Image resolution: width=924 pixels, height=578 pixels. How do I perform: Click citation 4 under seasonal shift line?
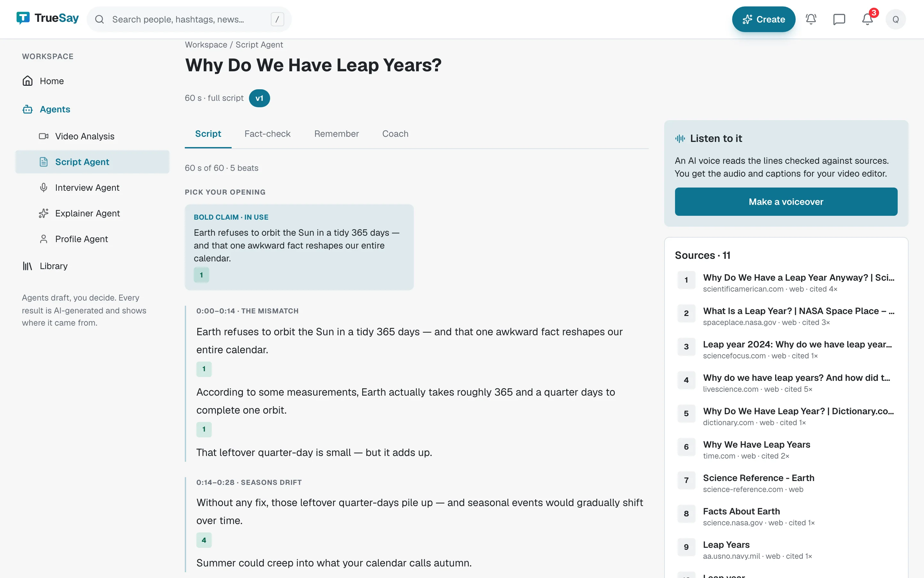point(204,540)
